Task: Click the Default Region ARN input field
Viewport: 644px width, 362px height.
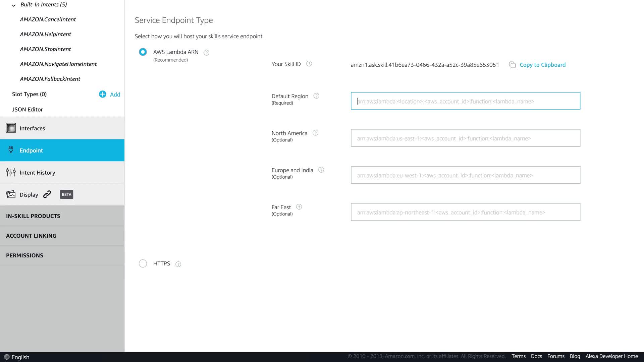Action: (x=465, y=101)
